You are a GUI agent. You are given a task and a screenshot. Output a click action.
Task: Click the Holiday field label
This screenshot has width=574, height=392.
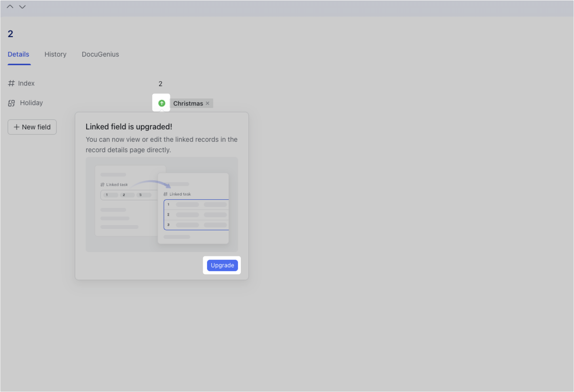[31, 103]
